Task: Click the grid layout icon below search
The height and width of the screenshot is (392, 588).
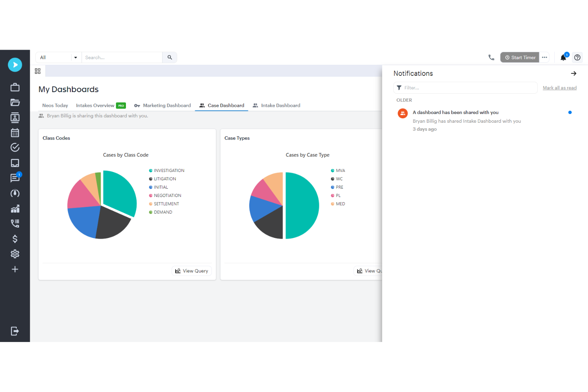Action: [38, 71]
